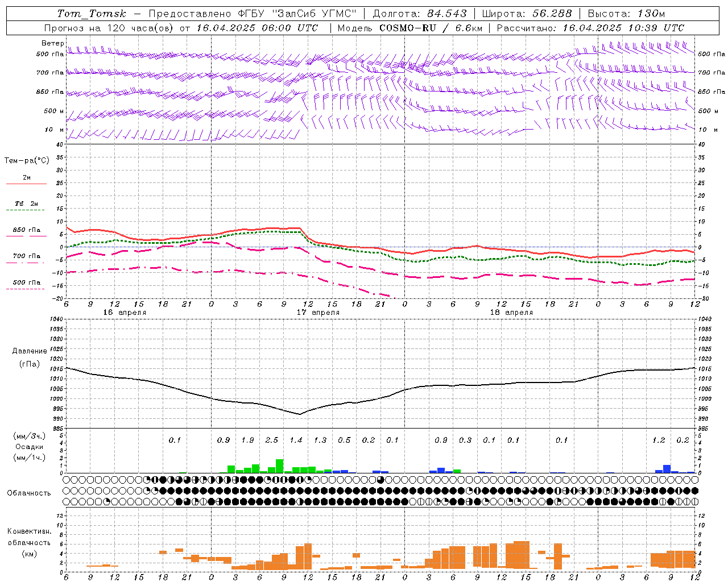Click the station name Tom_Tomsk in the header
Screen dimensions: 728x582
point(92,14)
